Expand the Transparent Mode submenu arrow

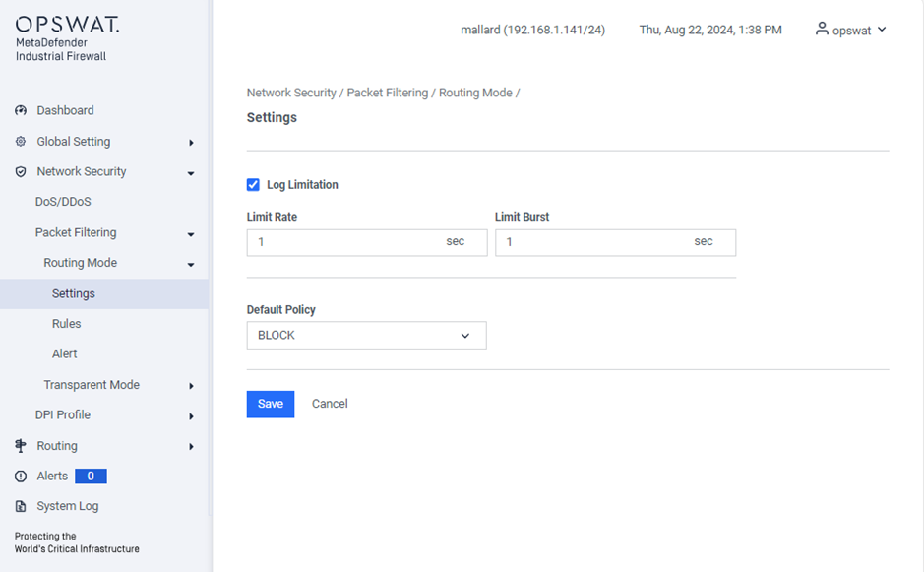pyautogui.click(x=191, y=386)
